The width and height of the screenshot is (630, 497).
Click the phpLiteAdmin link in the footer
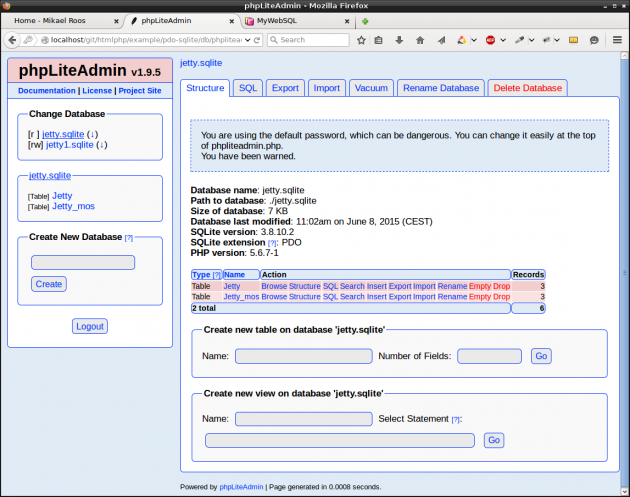[x=241, y=487]
